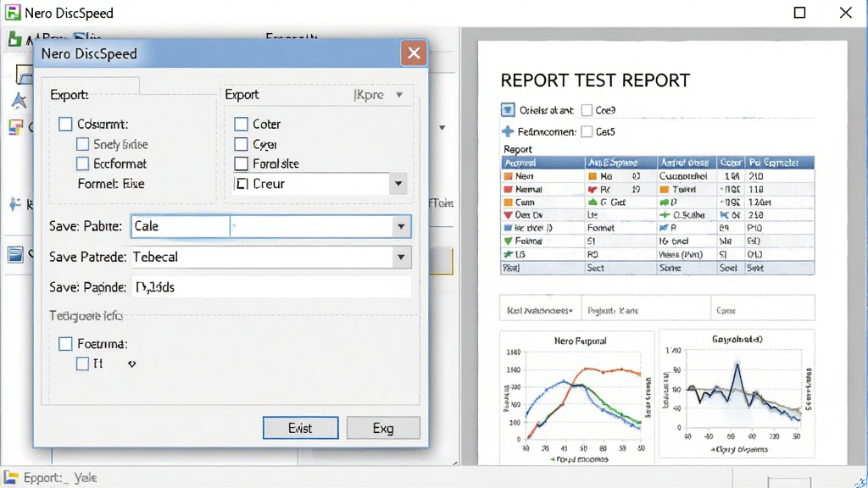
Task: Click the Export status bar icon
Action: (x=11, y=478)
